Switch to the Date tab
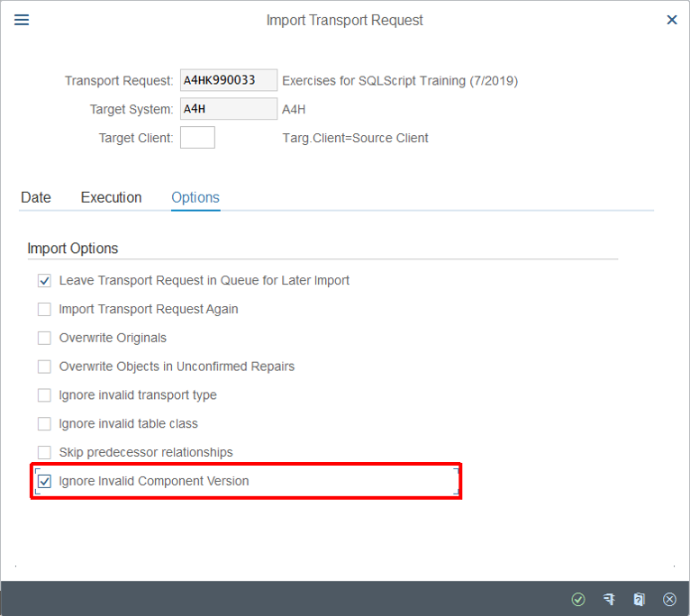The width and height of the screenshot is (690, 616). click(x=36, y=197)
